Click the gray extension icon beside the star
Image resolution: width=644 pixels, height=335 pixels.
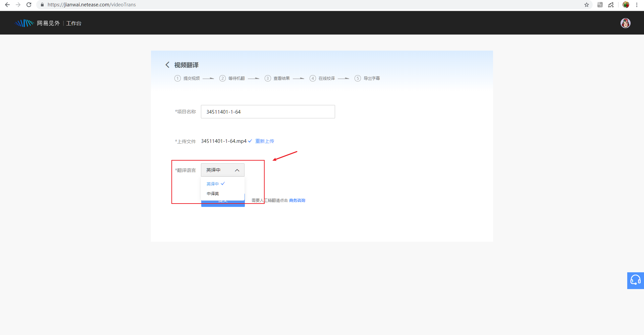(x=600, y=5)
